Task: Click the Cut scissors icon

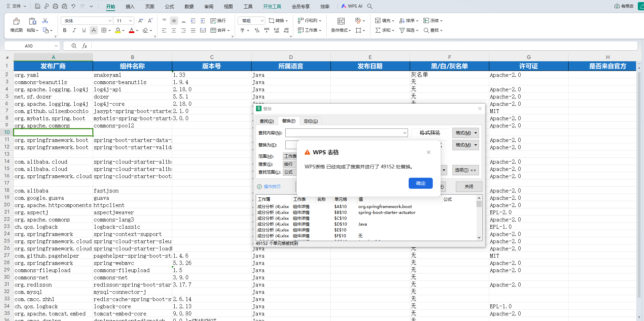Action: pyautogui.click(x=45, y=21)
